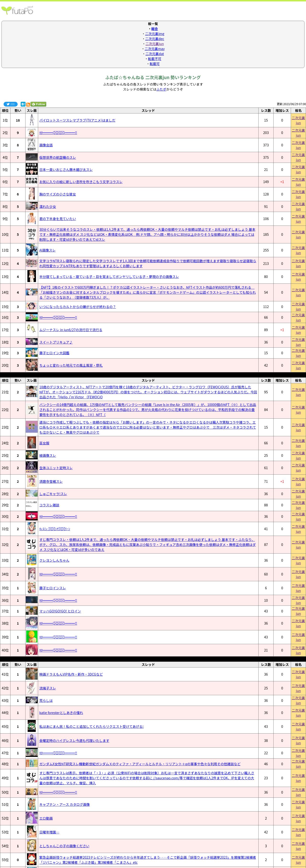306x868 pixels.
Task: Click the ふたポ search link
Action: [x=161, y=89]
